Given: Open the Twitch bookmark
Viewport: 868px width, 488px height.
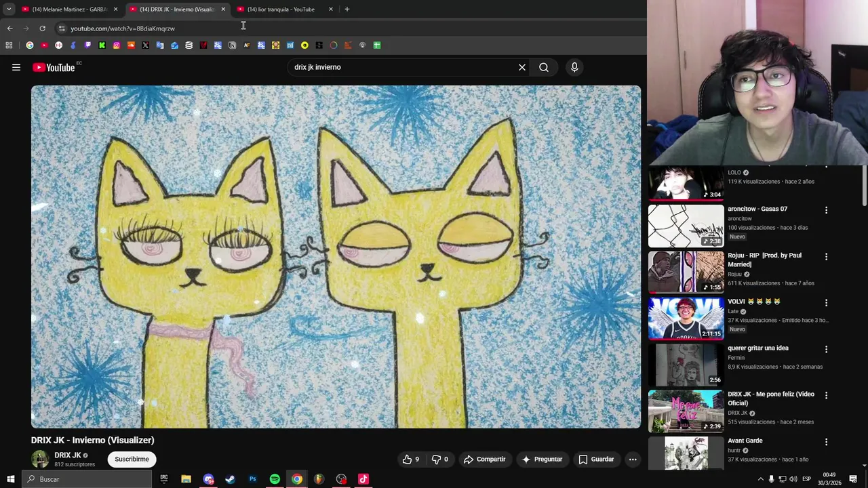Looking at the screenshot, I should tap(87, 45).
